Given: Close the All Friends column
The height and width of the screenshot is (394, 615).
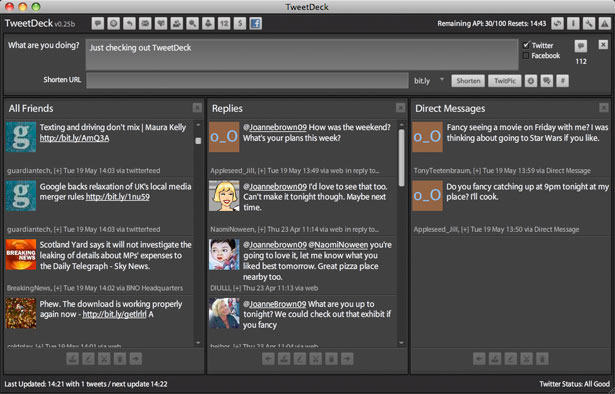Looking at the screenshot, I should coord(197,107).
